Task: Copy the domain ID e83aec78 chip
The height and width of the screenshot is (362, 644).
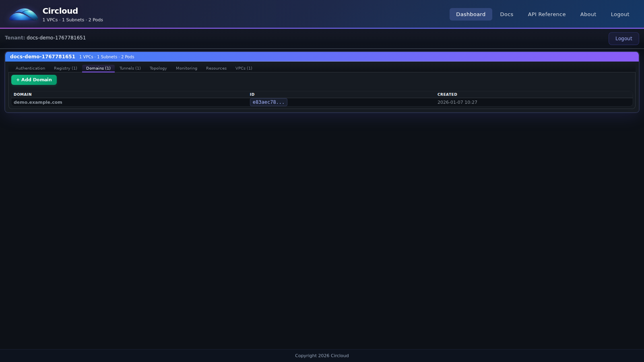Action: 268,102
